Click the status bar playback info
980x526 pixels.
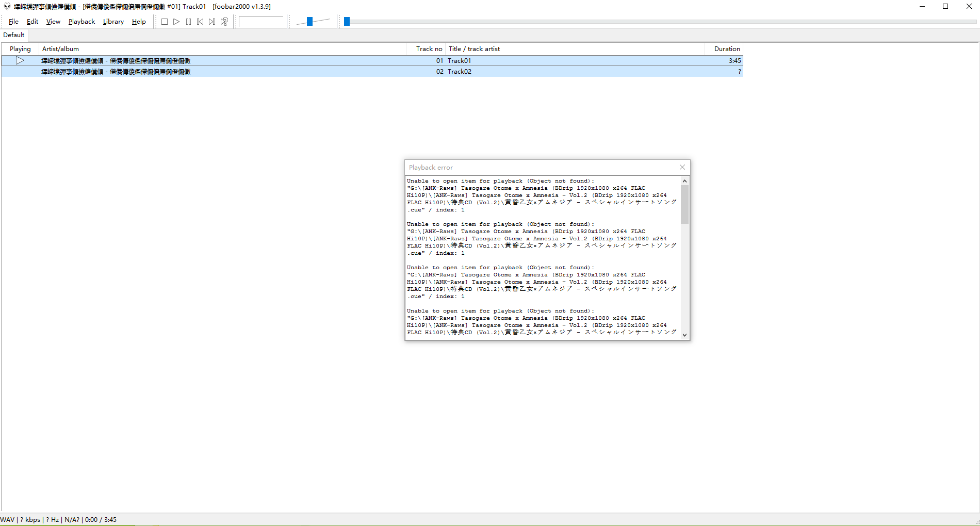(58, 520)
